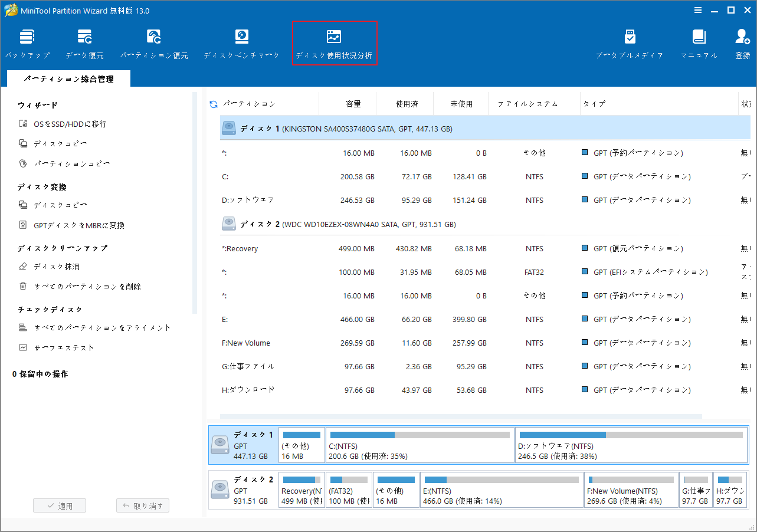Open the hamburger menu at top right

[x=698, y=10]
